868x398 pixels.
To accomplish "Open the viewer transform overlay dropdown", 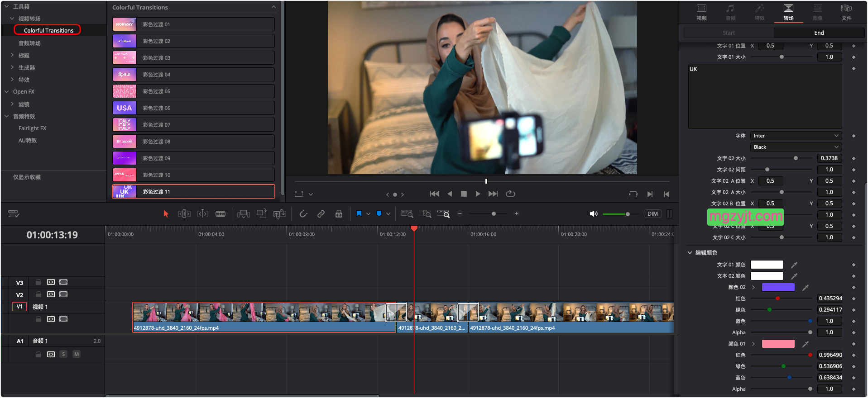I will (x=311, y=194).
